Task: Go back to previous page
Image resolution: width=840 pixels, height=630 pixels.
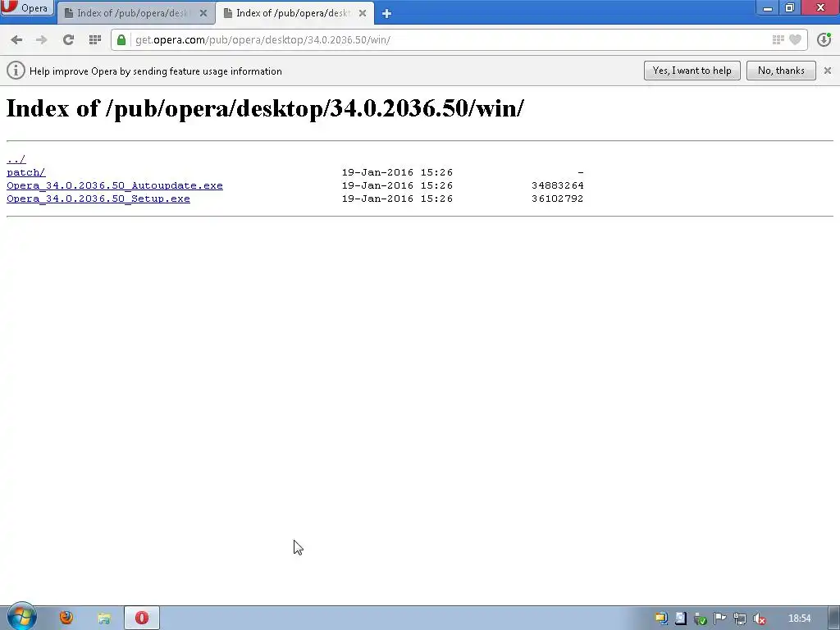Action: point(16,39)
